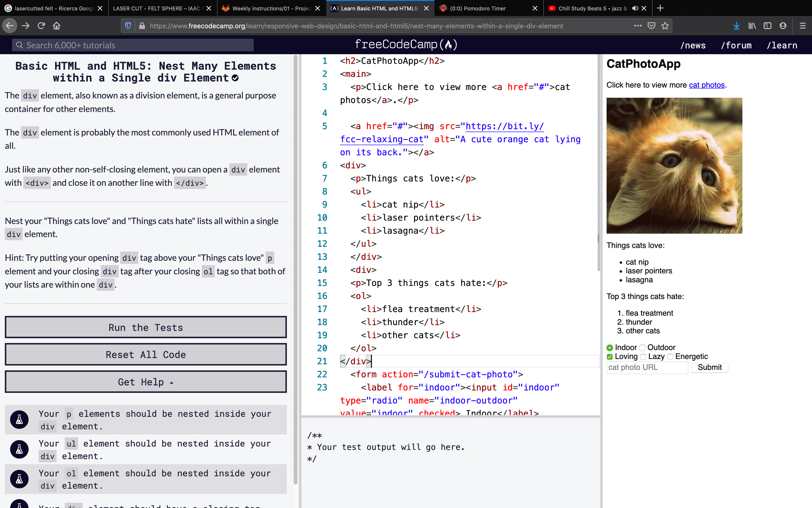Expand the Get Help dropdown
This screenshot has height=508, width=812.
click(146, 382)
